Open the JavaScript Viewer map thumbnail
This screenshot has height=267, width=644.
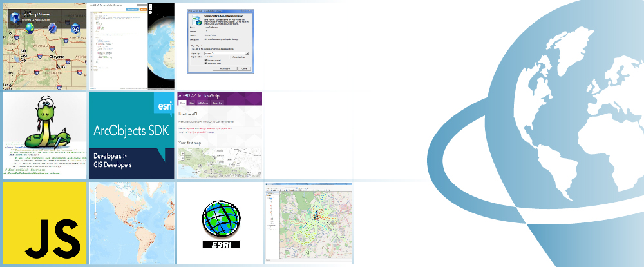point(45,46)
